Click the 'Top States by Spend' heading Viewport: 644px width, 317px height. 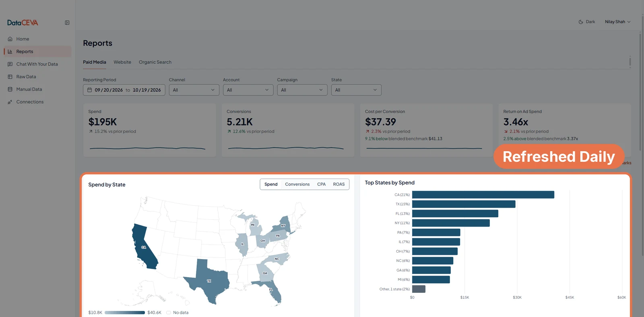point(390,183)
